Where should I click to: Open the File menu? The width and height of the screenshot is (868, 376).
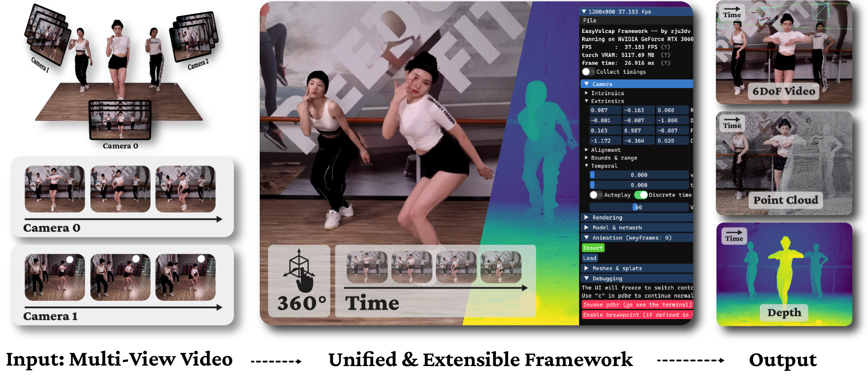point(589,20)
